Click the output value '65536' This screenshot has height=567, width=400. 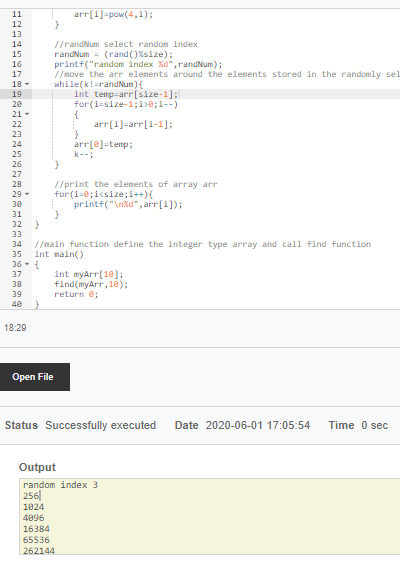point(36,540)
